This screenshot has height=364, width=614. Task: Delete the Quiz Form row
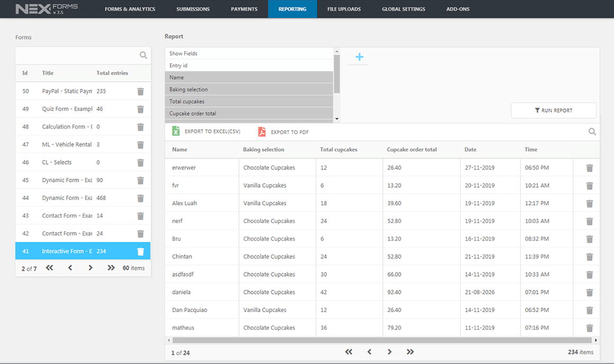pyautogui.click(x=141, y=109)
